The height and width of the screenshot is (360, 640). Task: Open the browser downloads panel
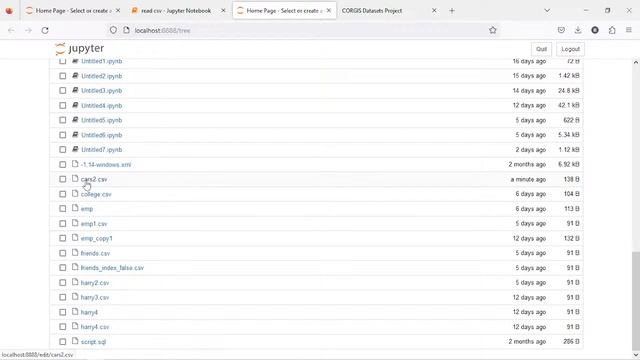coord(578,30)
